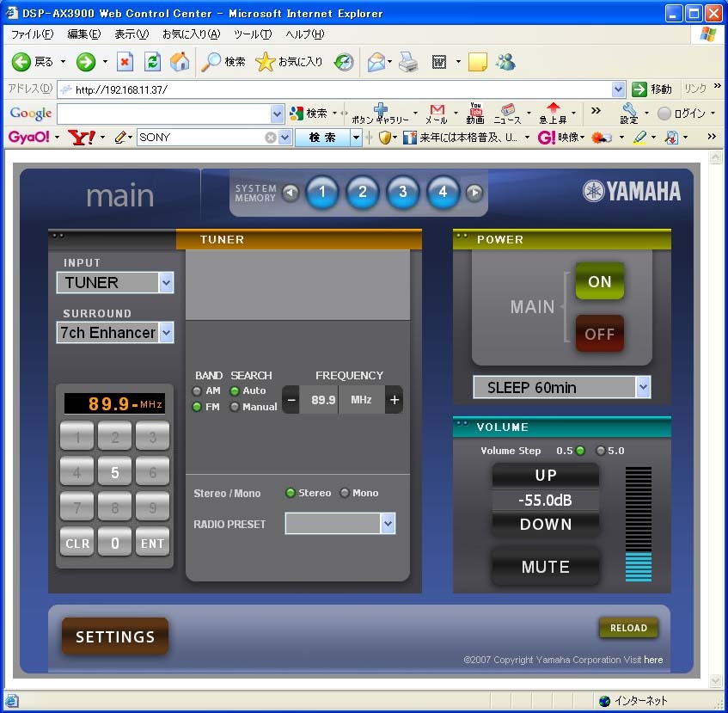Open Search with the magnifier icon
The height and width of the screenshot is (713, 728).
pos(211,62)
